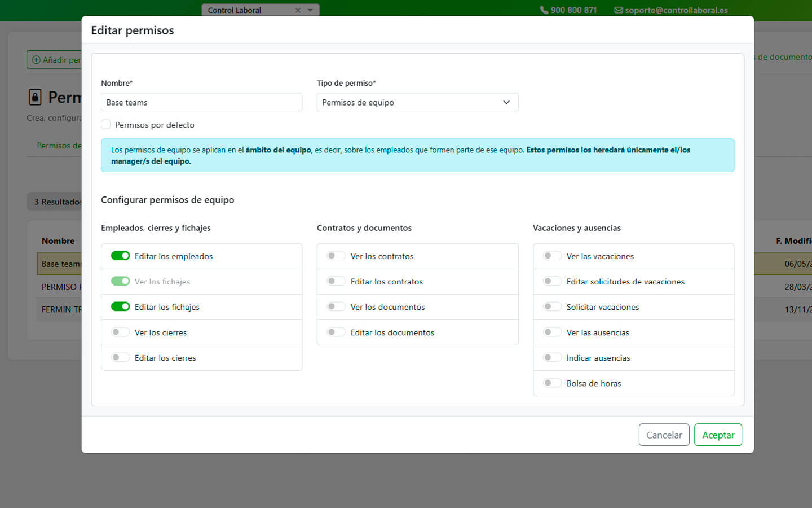812x508 pixels.
Task: Check the Permisos por defecto checkbox
Action: click(x=106, y=125)
